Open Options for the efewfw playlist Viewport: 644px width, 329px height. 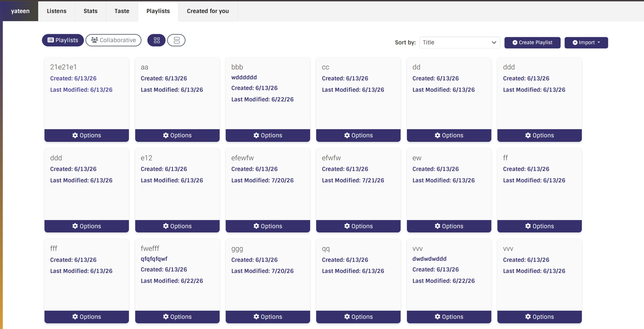268,226
